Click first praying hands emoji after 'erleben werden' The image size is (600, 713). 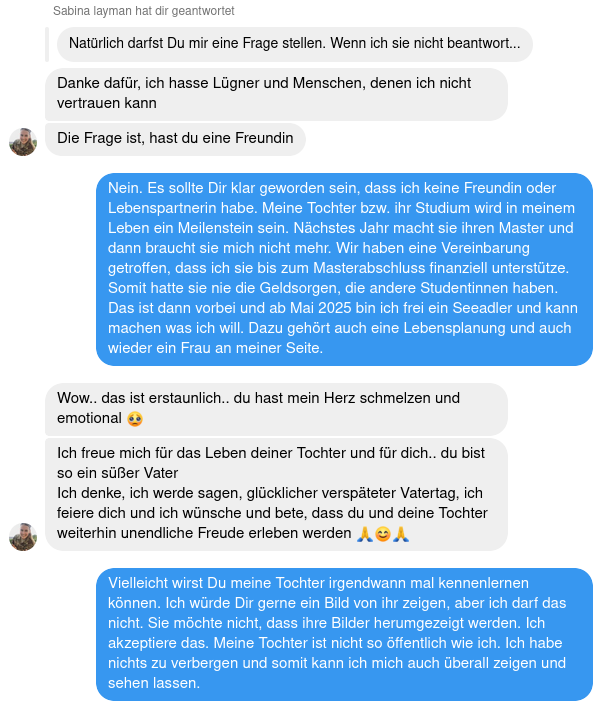pos(364,533)
